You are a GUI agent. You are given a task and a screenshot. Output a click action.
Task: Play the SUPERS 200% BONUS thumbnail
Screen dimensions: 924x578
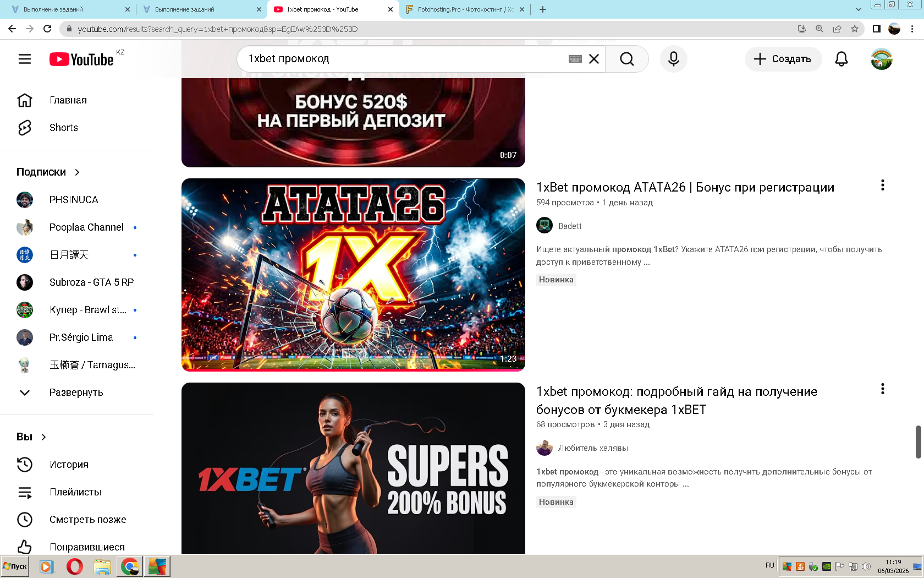click(353, 468)
